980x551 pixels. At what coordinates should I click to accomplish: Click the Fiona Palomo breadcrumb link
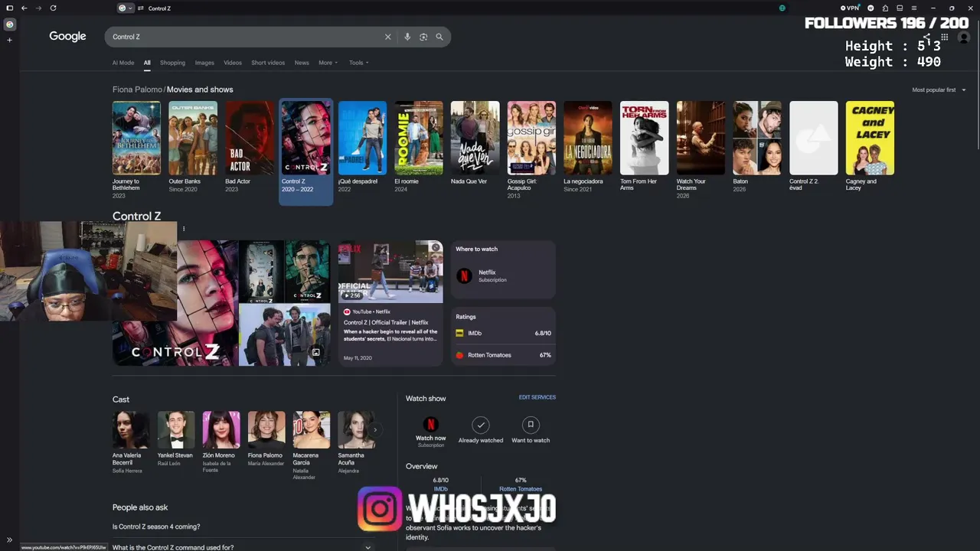point(137,90)
